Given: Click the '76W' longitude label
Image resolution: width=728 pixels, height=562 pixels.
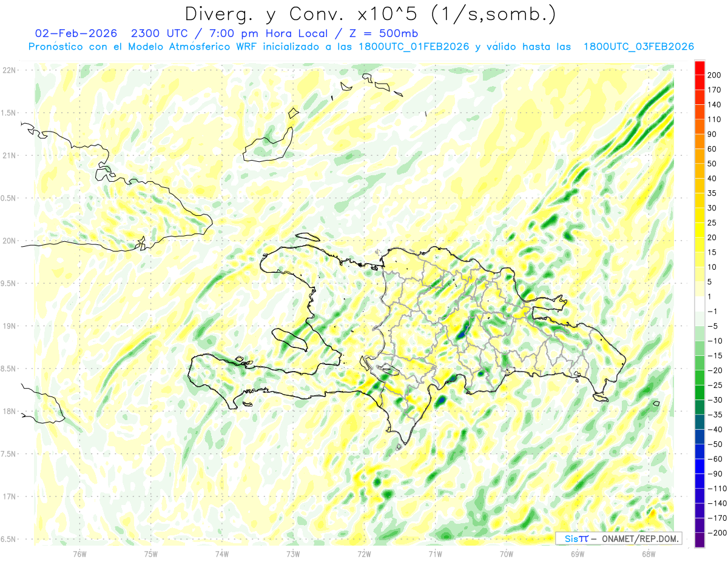Looking at the screenshot, I should (79, 554).
